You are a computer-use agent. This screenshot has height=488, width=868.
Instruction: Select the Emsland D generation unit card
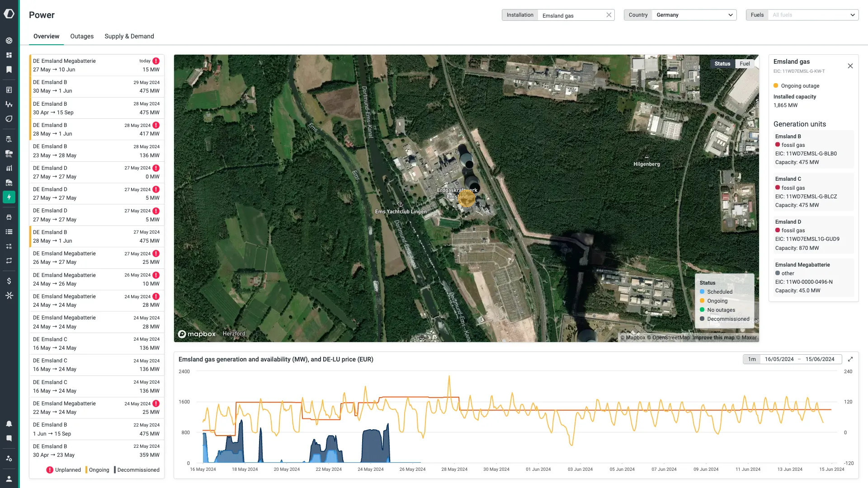(x=813, y=235)
